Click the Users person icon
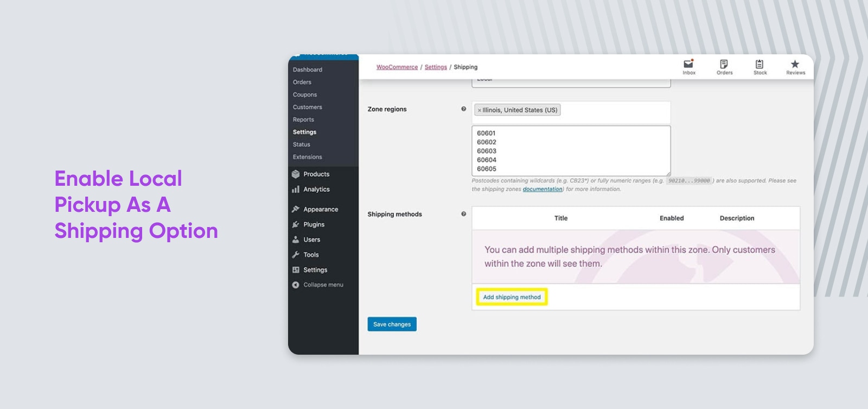Image resolution: width=868 pixels, height=409 pixels. click(x=296, y=240)
